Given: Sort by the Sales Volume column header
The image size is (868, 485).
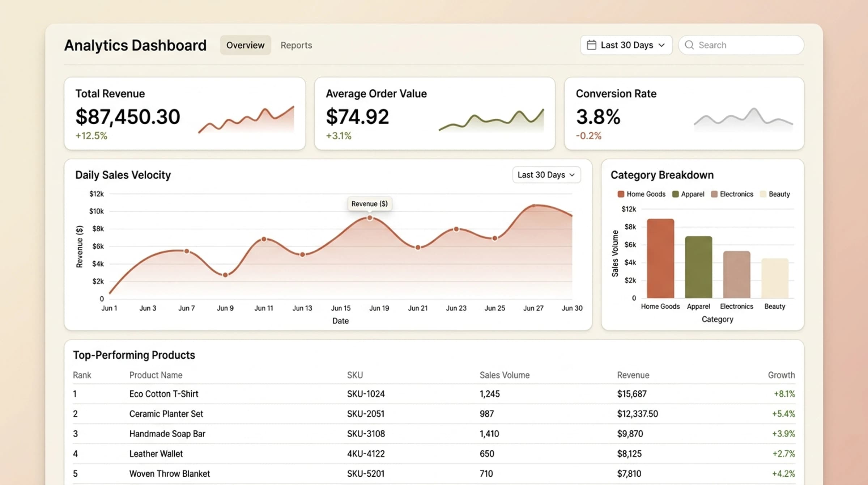Looking at the screenshot, I should [x=505, y=375].
